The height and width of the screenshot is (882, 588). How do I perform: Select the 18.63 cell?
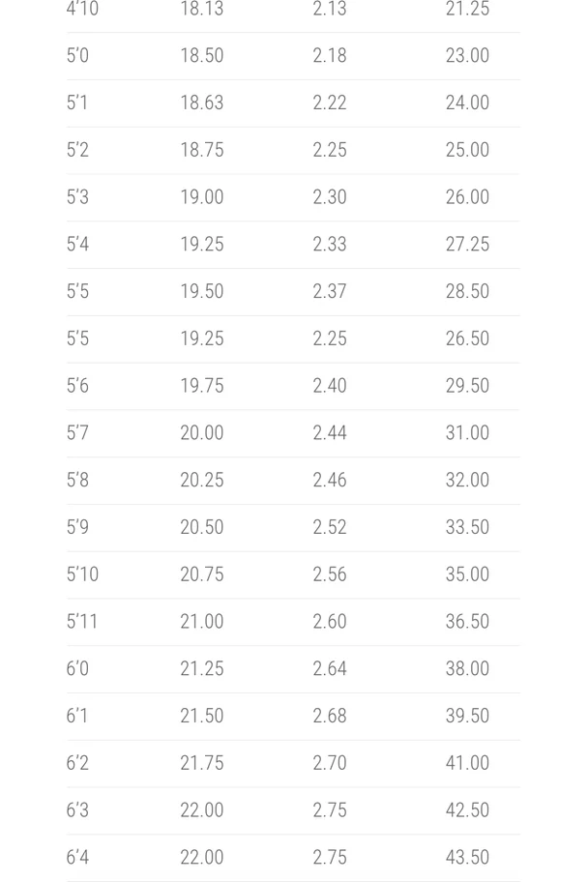[201, 103]
